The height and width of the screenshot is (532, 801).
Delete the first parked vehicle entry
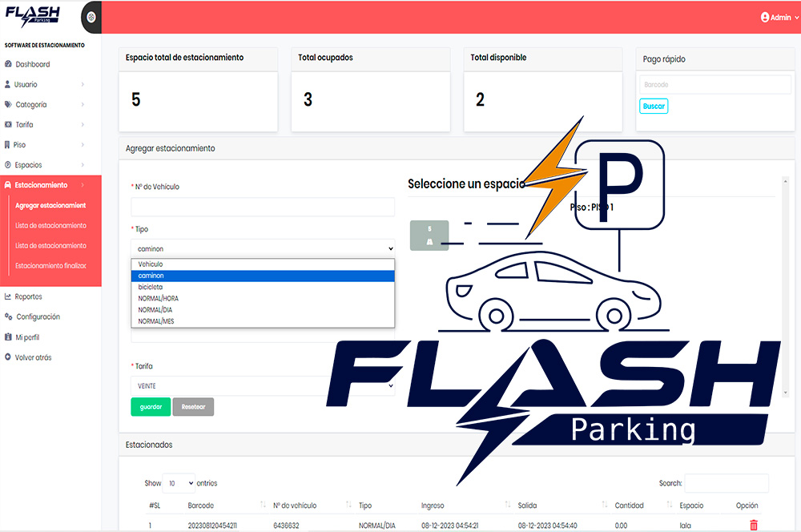753,525
